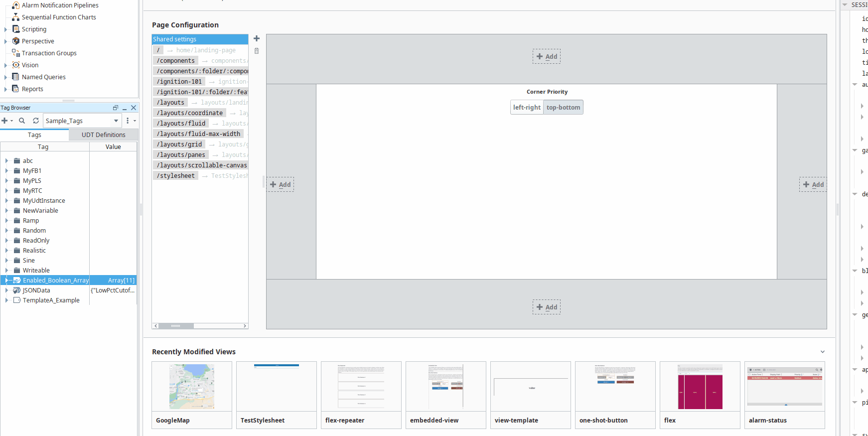Add a bottom dock view
Screen dimensions: 868x436
[x=547, y=307]
